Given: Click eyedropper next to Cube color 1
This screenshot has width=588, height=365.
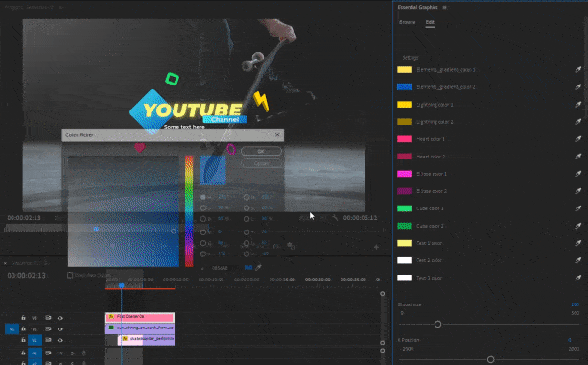Looking at the screenshot, I should point(577,208).
